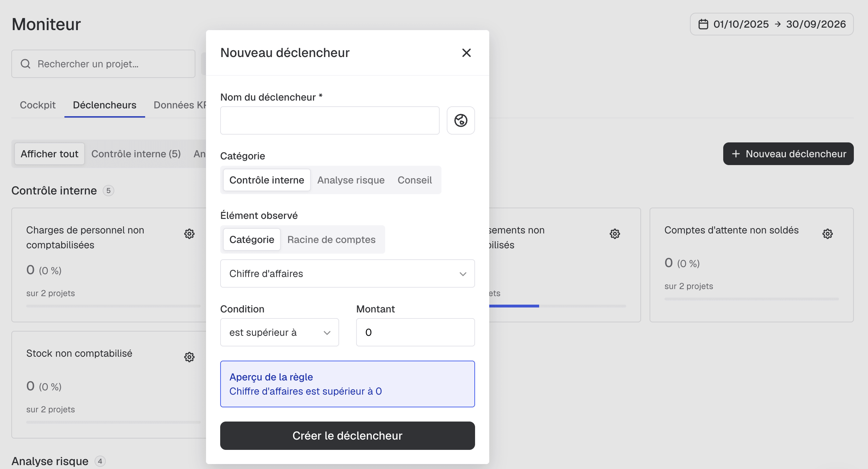The image size is (868, 469).
Task: Open the date range picker 01/10/2025
Action: pos(772,24)
